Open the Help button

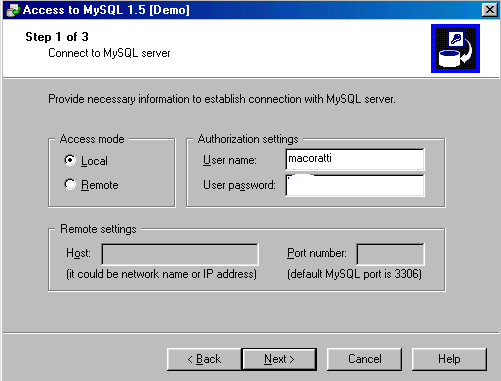[449, 359]
